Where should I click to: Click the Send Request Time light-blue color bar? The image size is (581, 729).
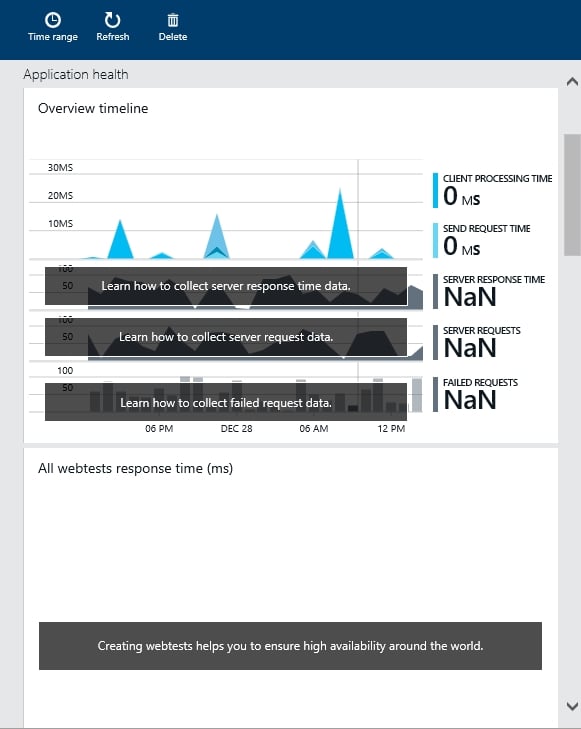(436, 240)
